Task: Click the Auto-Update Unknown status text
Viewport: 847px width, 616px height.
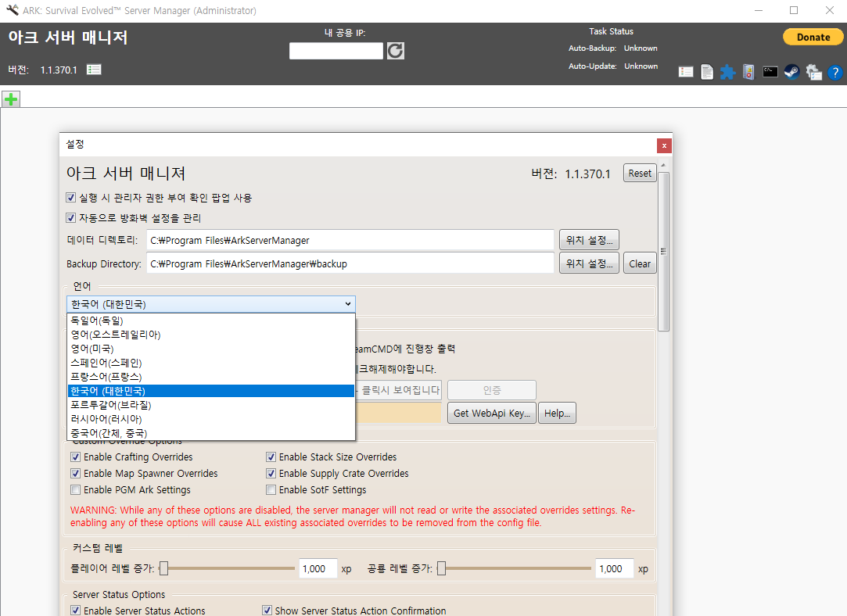Action: coord(641,66)
